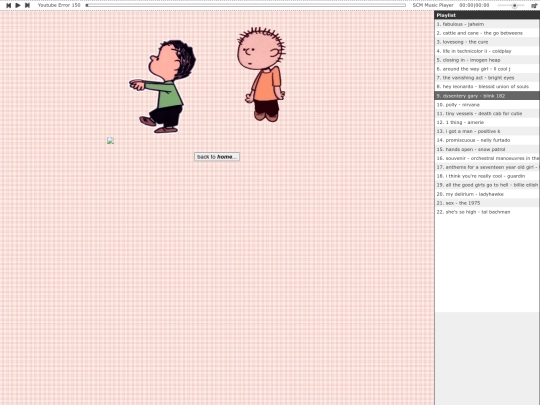
Task: Play 'i think you're really cool - guardin'
Action: point(487,176)
